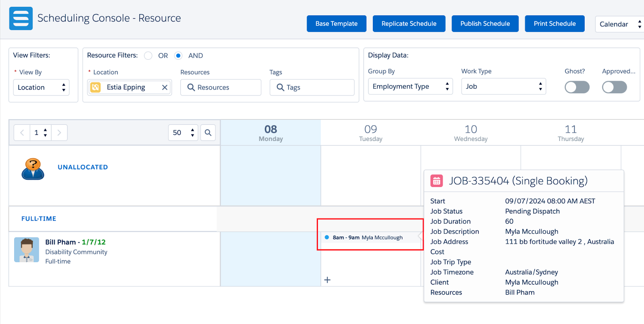The width and height of the screenshot is (644, 324).
Task: Click Bill Pham's profile picture
Action: click(x=27, y=250)
